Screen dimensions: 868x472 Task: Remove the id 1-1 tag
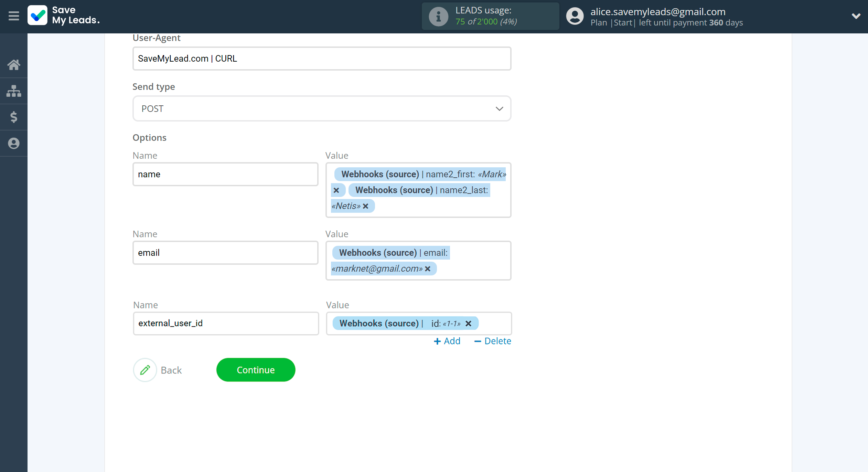(x=468, y=324)
